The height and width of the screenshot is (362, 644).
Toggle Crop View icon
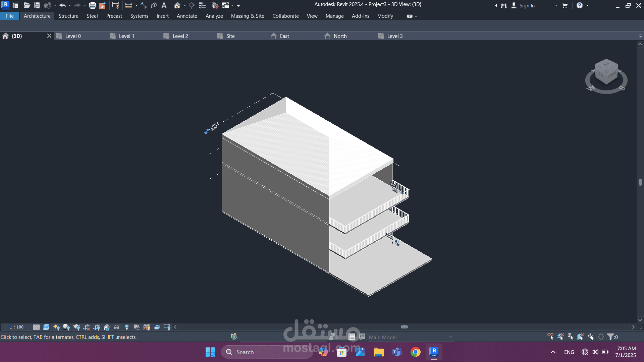pyautogui.click(x=87, y=327)
